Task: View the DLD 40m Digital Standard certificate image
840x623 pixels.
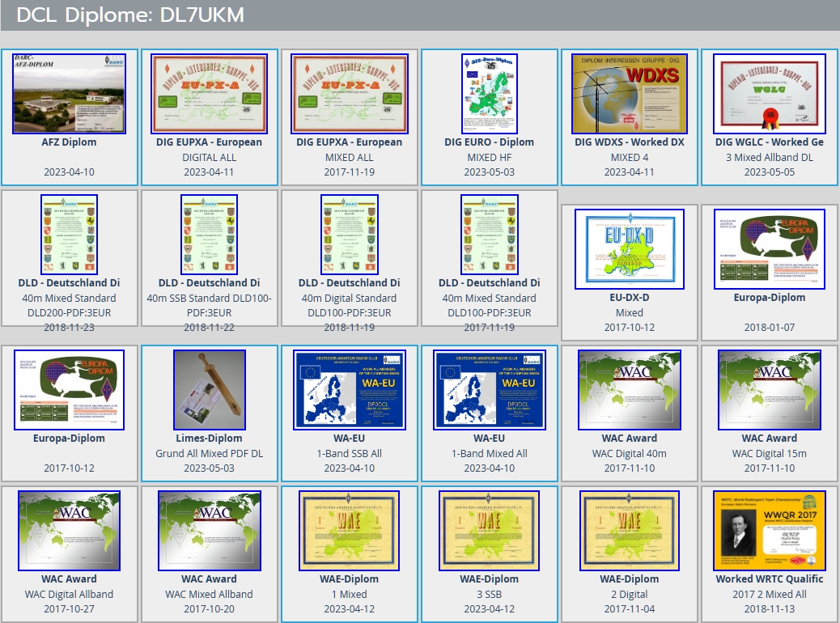Action: [x=350, y=235]
